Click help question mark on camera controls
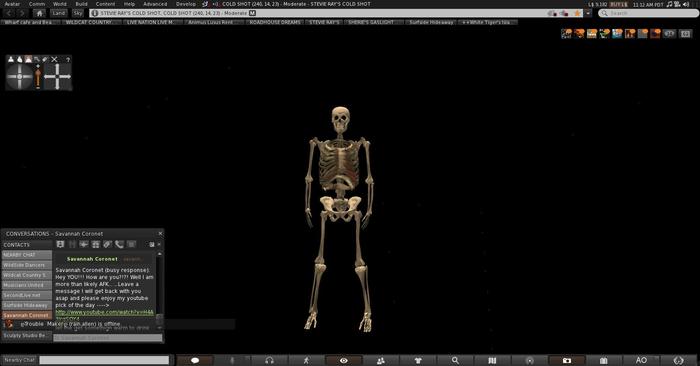Image resolution: width=700 pixels, height=366 pixels. (x=68, y=59)
